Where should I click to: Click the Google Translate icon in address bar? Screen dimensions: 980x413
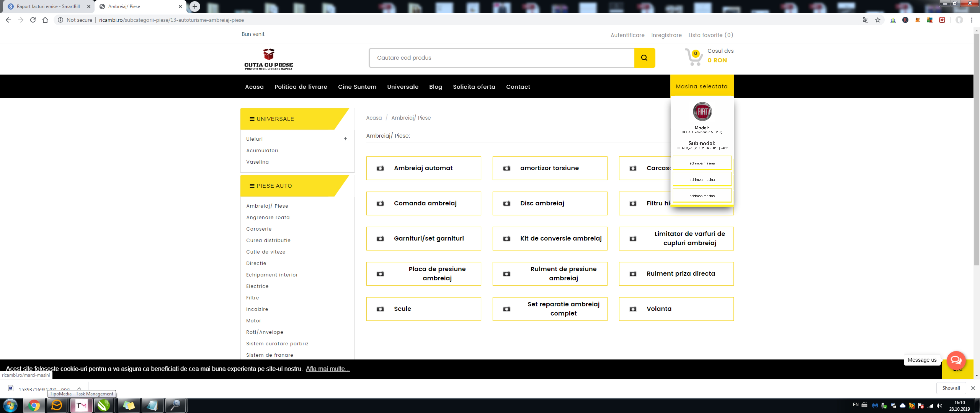865,20
